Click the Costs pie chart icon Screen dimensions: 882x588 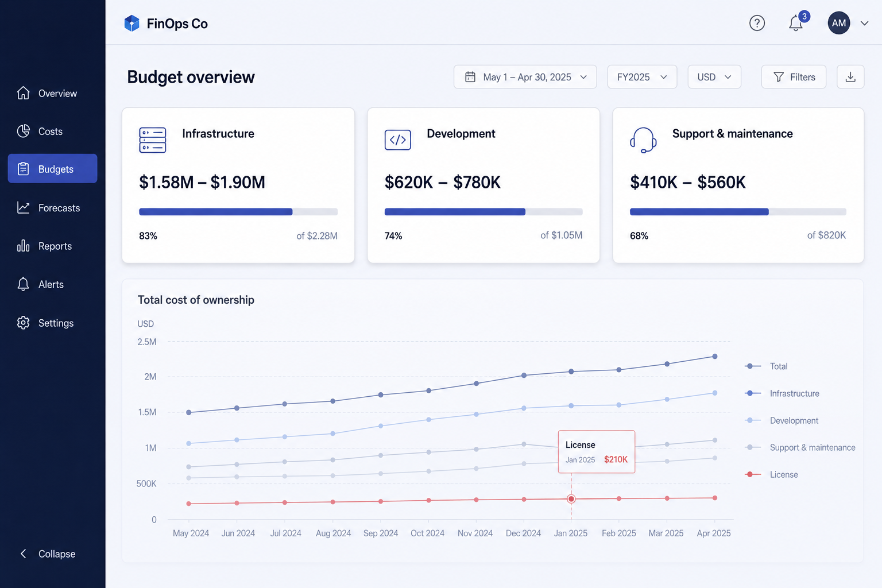coord(23,131)
